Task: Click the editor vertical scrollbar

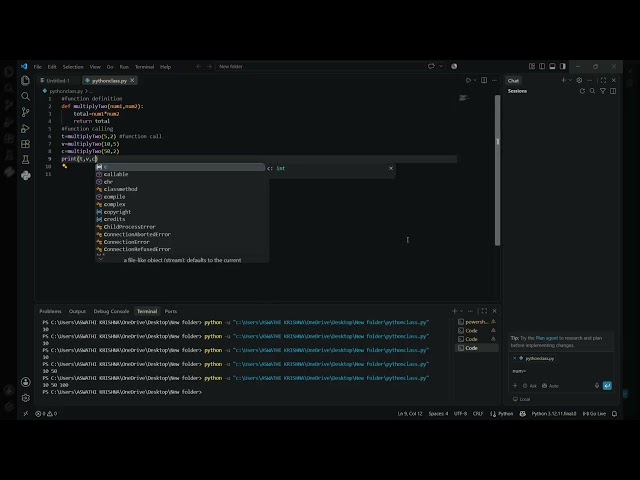Action: pyautogui.click(x=497, y=170)
